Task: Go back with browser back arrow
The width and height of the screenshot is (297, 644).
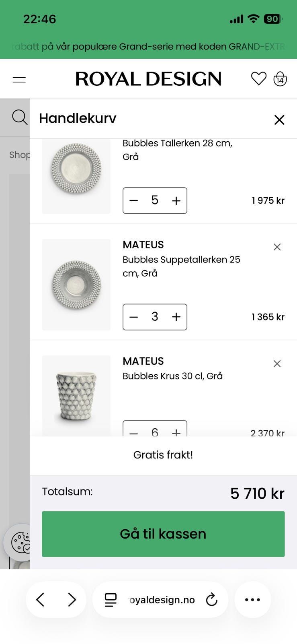Action: tap(40, 600)
